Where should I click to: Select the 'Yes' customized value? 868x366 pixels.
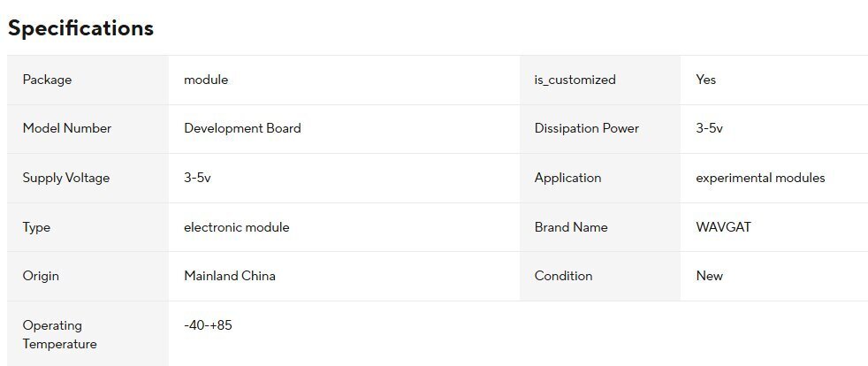[705, 80]
